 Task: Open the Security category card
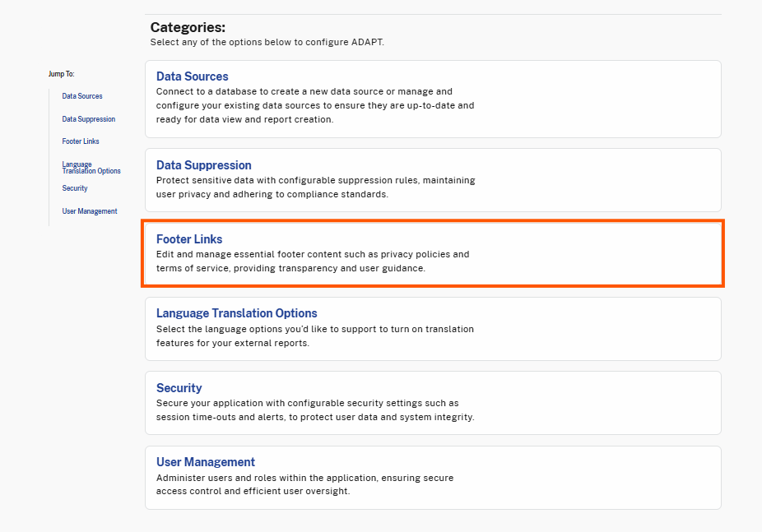pos(432,402)
